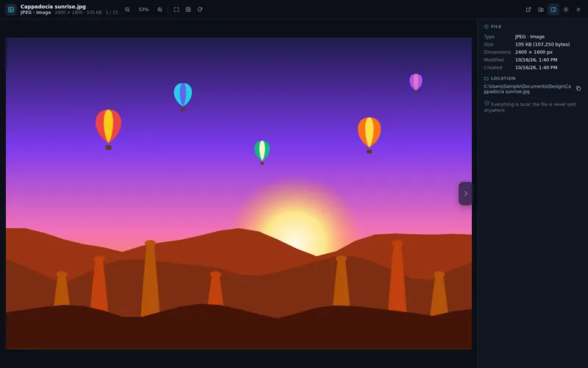Click the red and yellow balloon in the image
This screenshot has height=368, width=588.
click(108, 130)
